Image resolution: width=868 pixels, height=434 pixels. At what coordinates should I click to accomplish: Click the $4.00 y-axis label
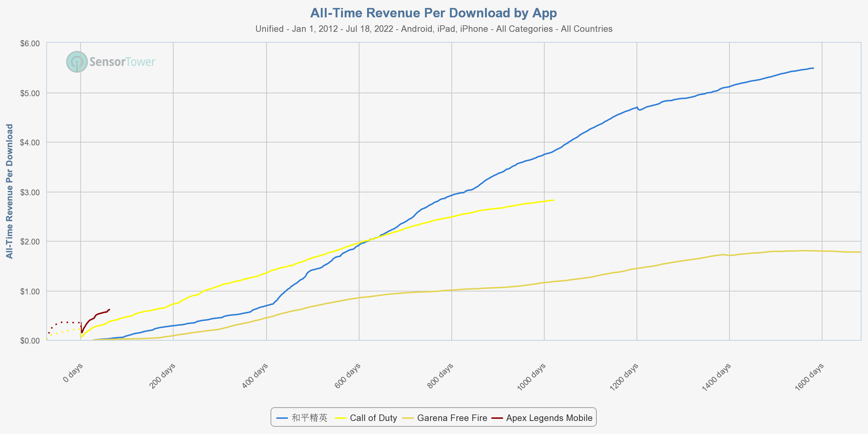(30, 142)
